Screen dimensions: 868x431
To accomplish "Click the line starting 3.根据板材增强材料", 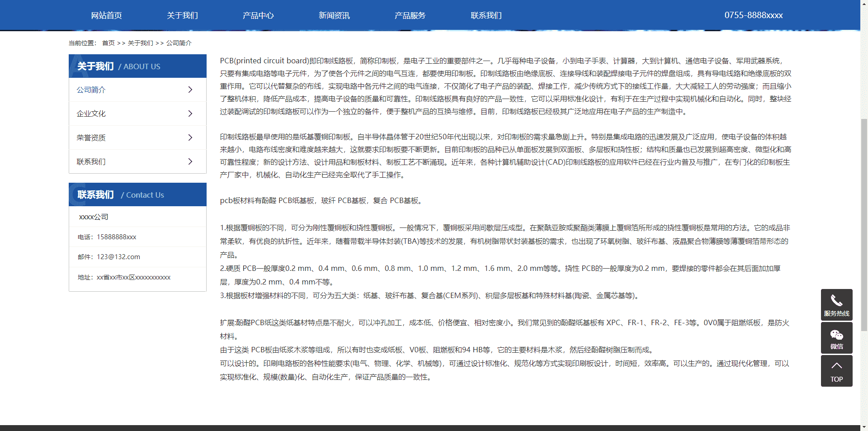I will pyautogui.click(x=430, y=295).
